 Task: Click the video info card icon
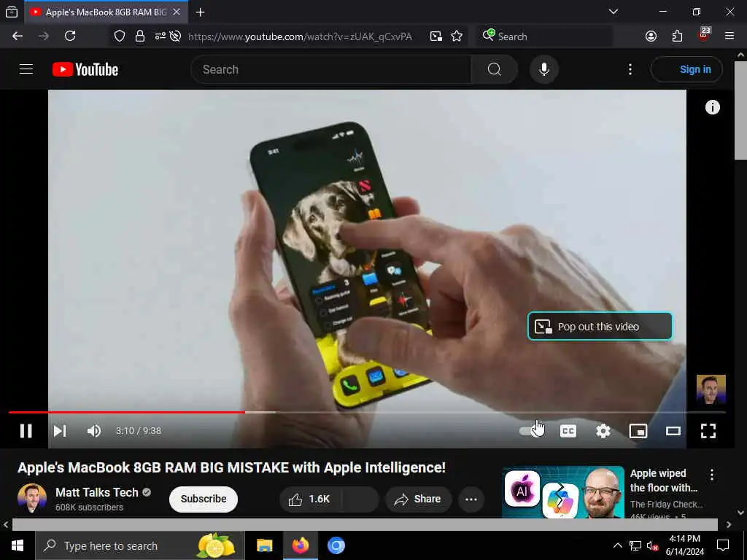712,107
